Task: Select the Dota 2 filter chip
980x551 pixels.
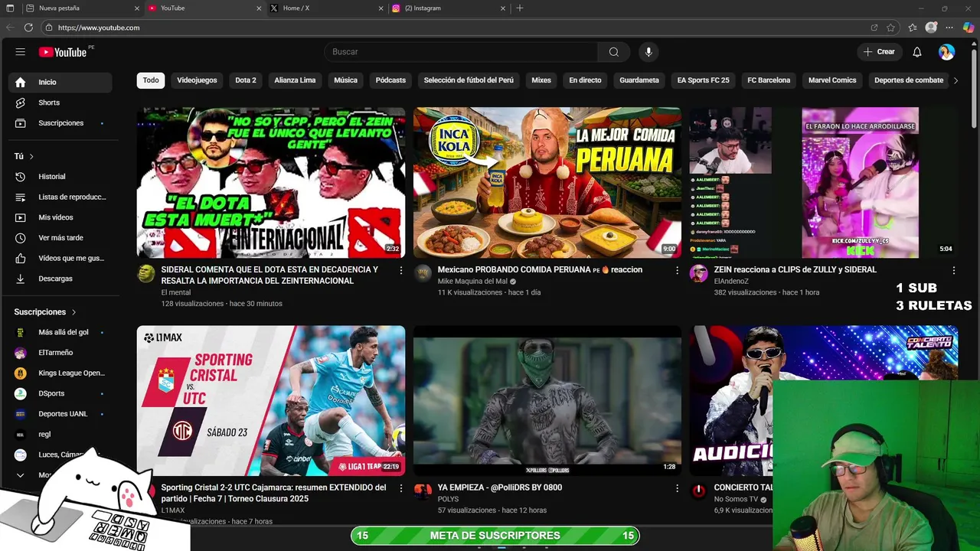Action: (246, 80)
